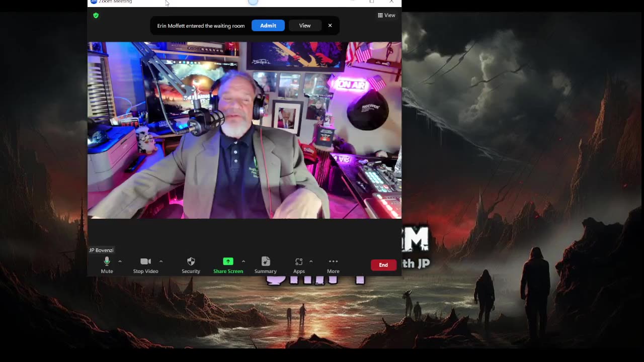The width and height of the screenshot is (644, 362).
Task: Mute the microphone in Zoom
Action: pos(107,265)
